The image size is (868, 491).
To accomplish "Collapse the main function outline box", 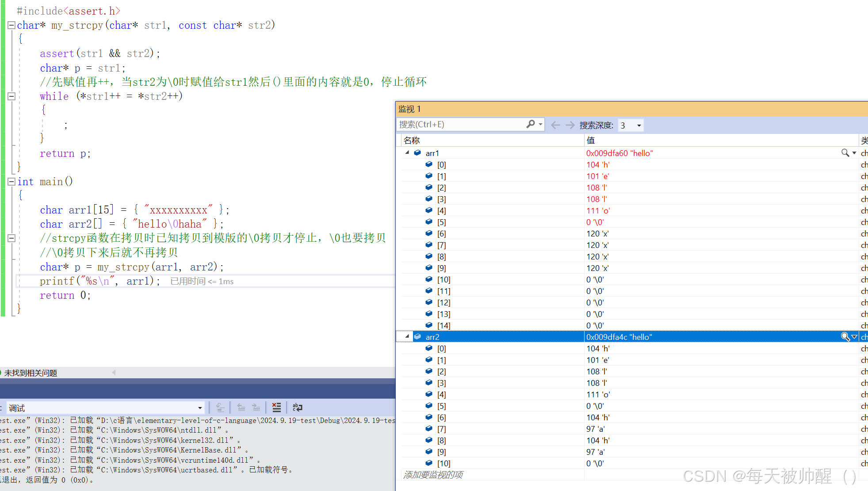I will 12,182.
